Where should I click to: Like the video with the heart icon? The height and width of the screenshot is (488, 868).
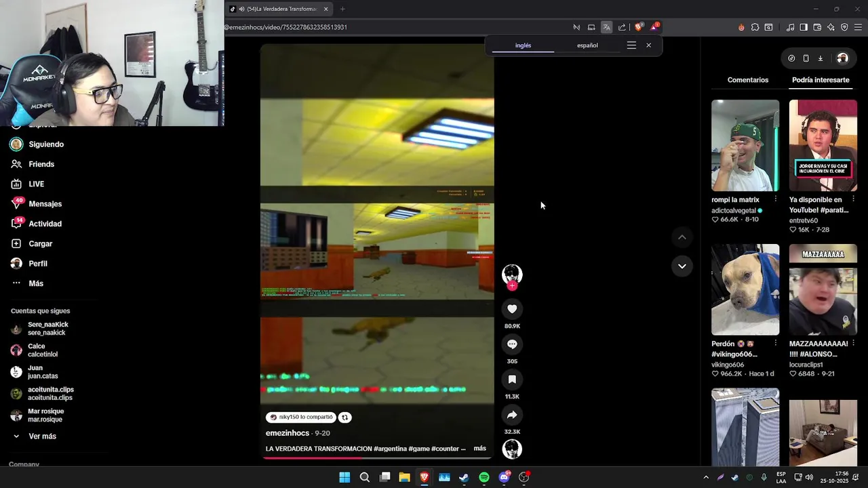click(512, 309)
